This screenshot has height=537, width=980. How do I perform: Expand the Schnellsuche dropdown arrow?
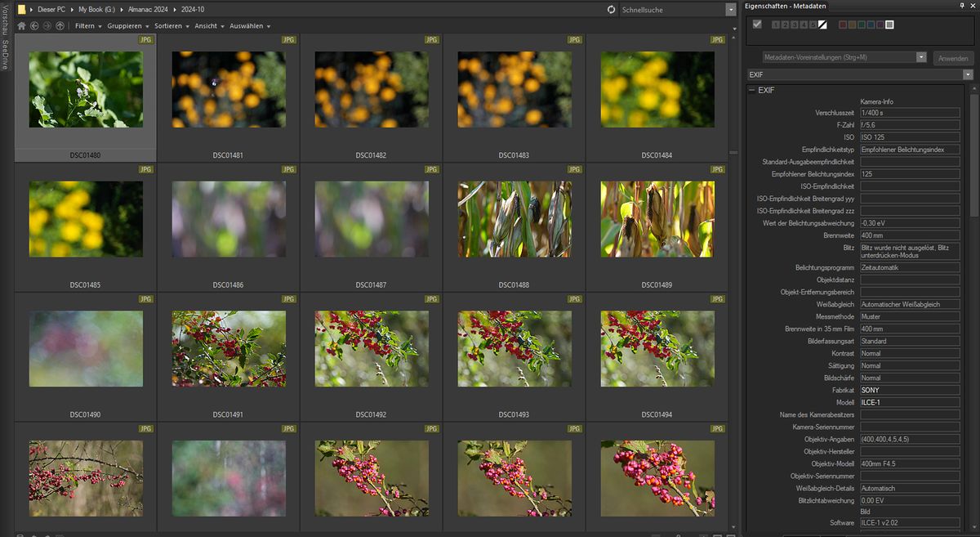pyautogui.click(x=730, y=10)
